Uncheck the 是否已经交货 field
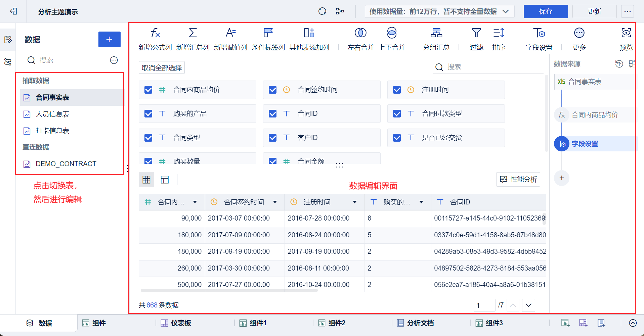The image size is (644, 336). click(397, 138)
